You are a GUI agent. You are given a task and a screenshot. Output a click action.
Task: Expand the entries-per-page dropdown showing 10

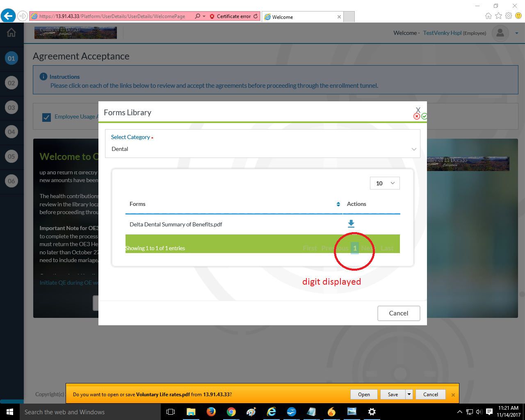point(385,183)
